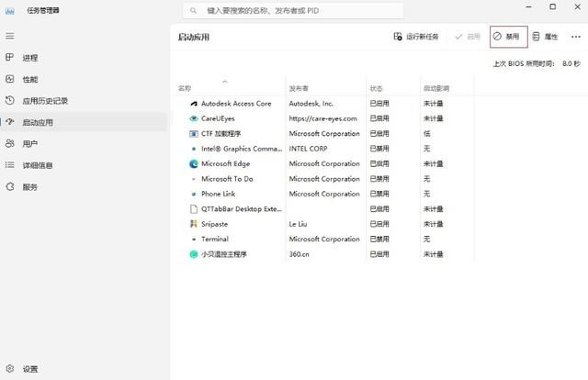
Task: Click the 小贝温控主程序 green icon
Action: click(x=194, y=254)
